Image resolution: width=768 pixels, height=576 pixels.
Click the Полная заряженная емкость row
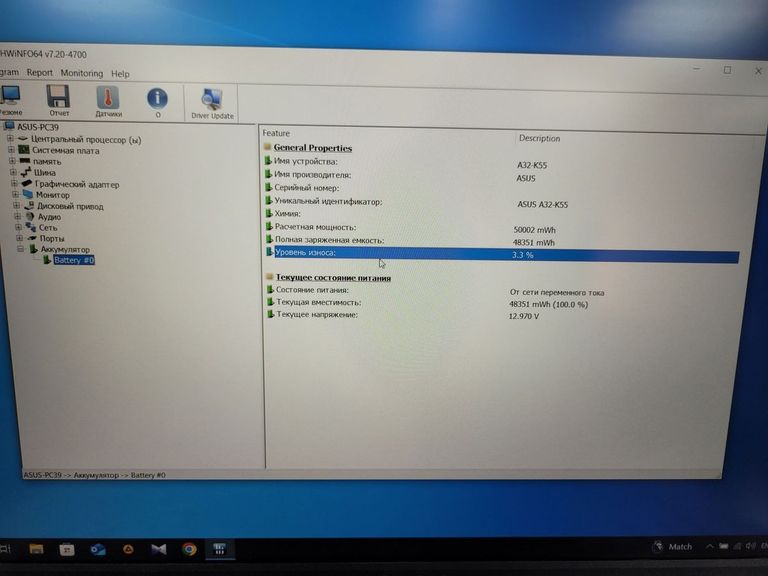tap(328, 241)
